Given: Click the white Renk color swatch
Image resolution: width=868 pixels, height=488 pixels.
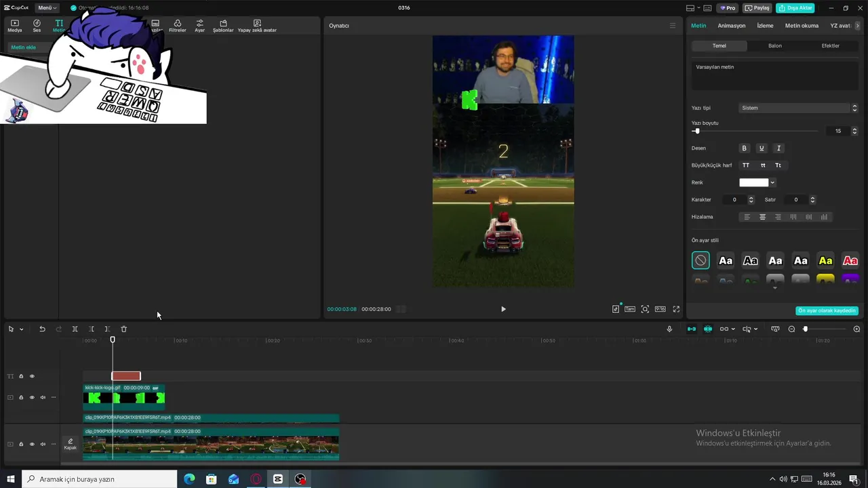Looking at the screenshot, I should point(754,182).
